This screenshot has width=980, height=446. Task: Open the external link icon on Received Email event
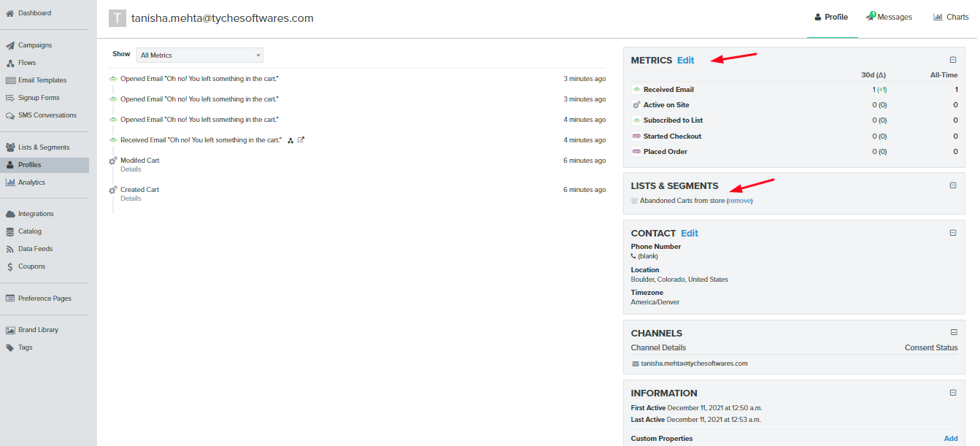(301, 140)
